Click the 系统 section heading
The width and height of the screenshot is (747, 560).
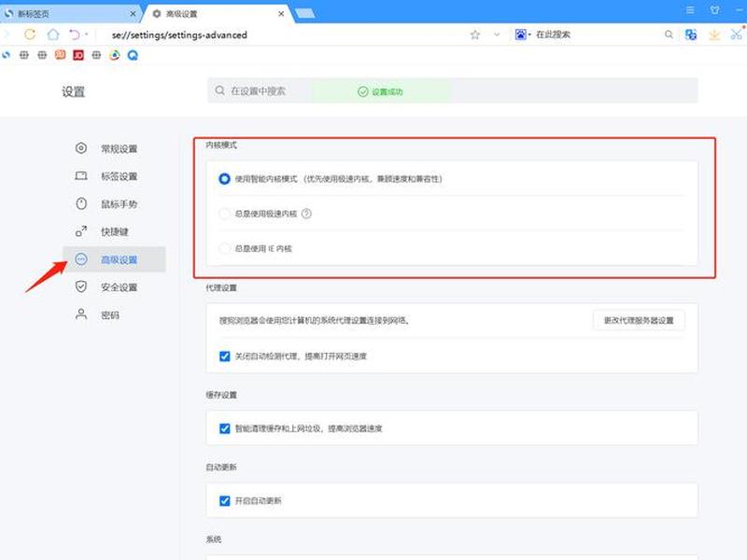[x=214, y=539]
